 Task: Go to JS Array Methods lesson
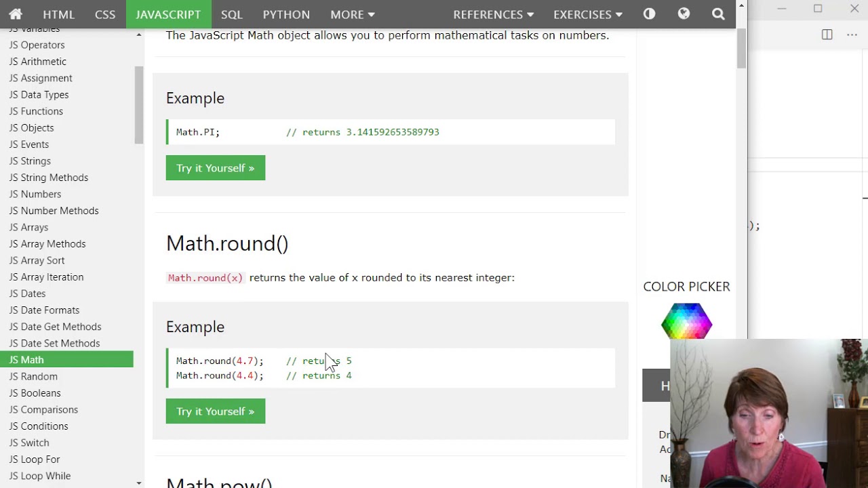point(47,244)
